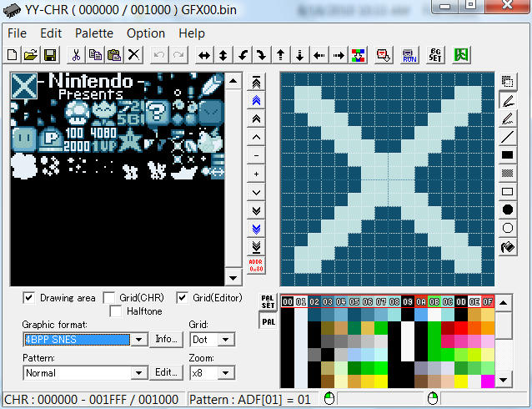The image size is (532, 409).
Task: Click the green kanji icon in the toolbar
Action: [461, 55]
